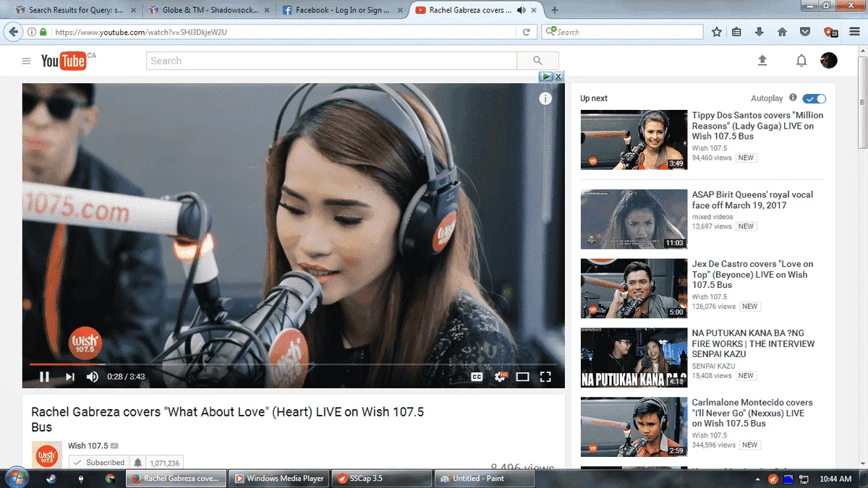Click the network icon in system tray

804,479
